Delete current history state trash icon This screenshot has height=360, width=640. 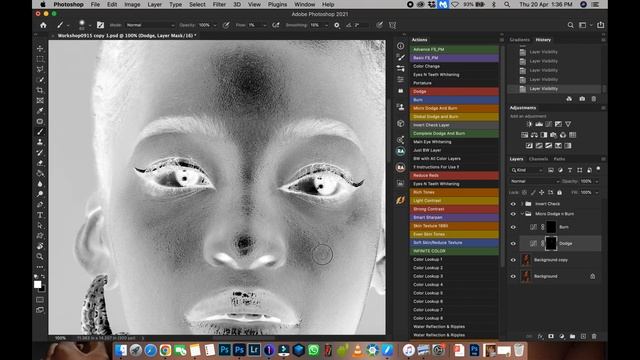pos(594,99)
